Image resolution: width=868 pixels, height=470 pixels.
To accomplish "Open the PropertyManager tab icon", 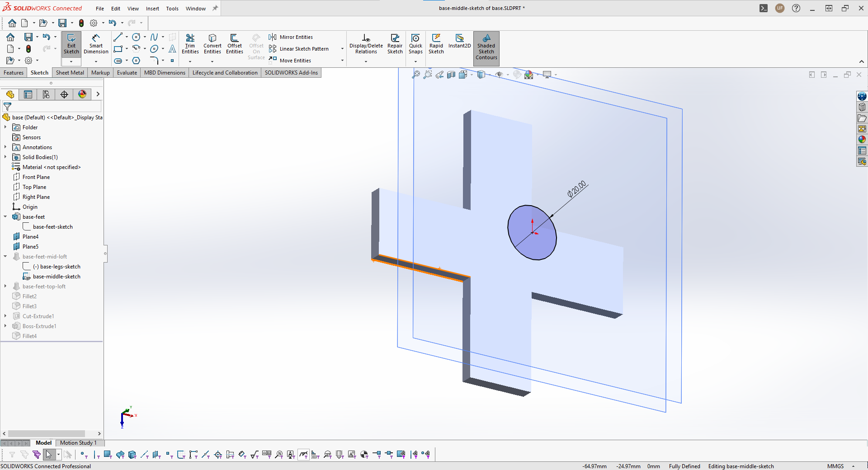I will [28, 94].
